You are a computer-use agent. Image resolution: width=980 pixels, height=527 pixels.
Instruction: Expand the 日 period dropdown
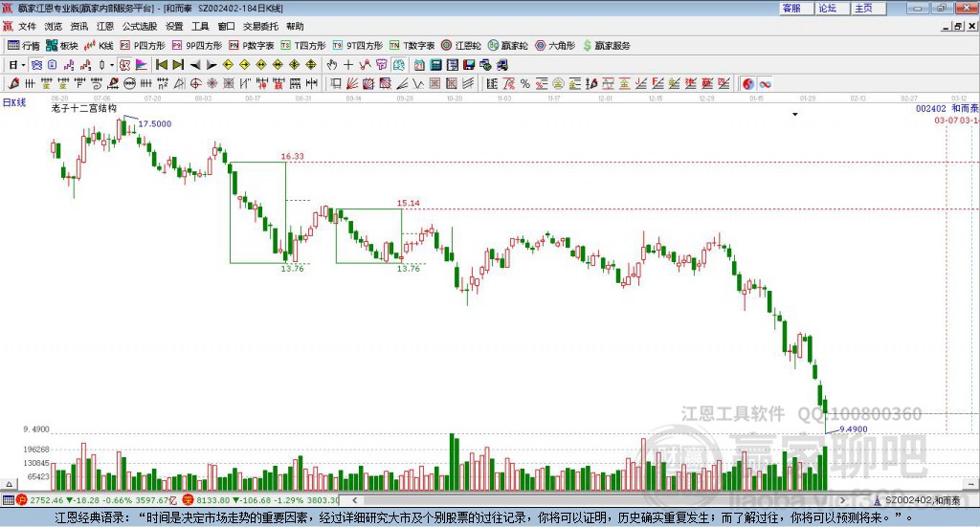pyautogui.click(x=23, y=65)
